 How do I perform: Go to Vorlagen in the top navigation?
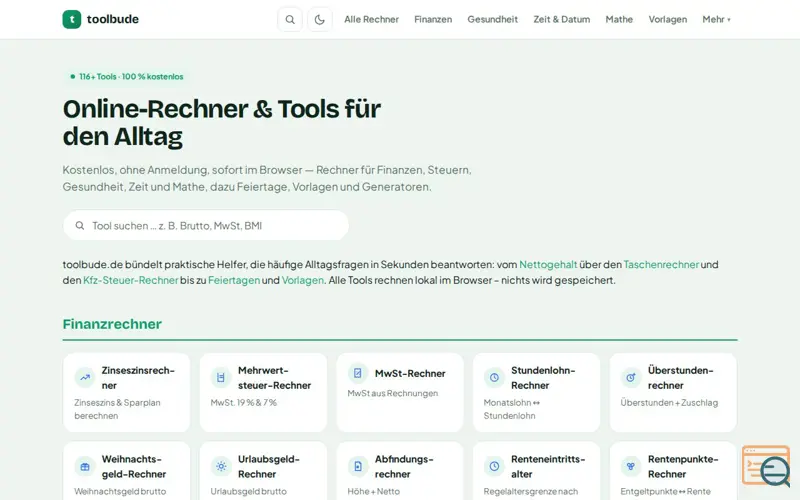point(667,19)
